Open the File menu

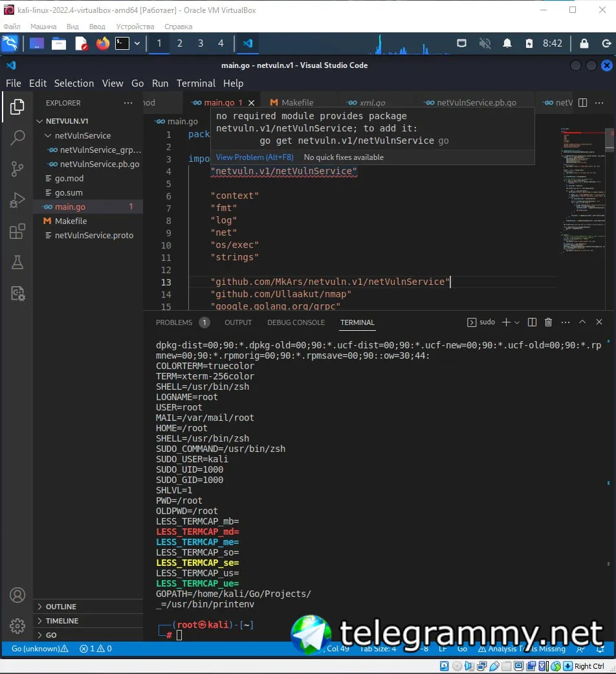[14, 84]
